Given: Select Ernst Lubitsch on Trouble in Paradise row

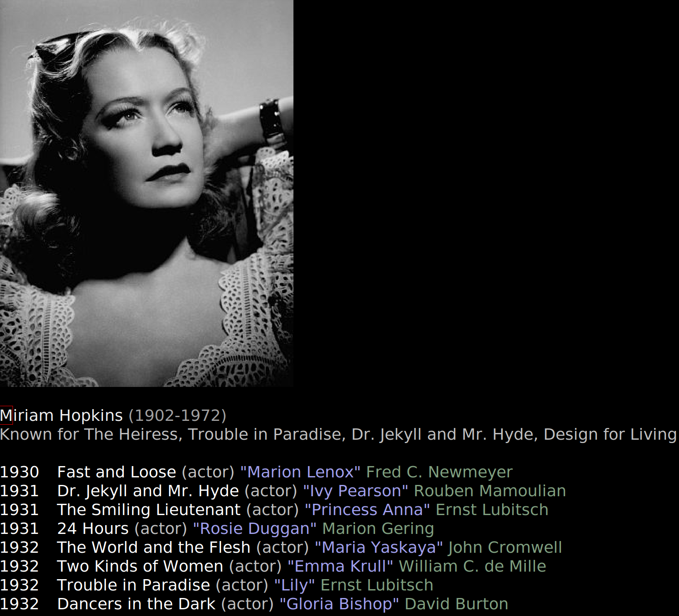Looking at the screenshot, I should (377, 585).
